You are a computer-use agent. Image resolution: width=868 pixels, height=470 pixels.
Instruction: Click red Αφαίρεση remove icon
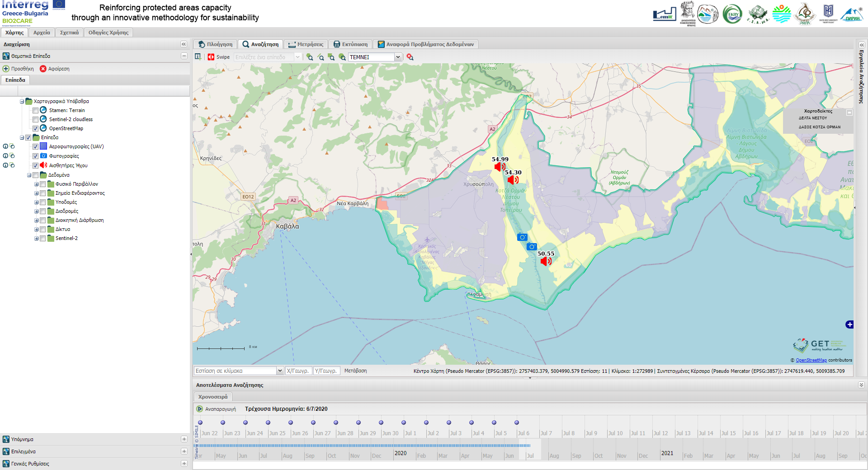point(43,69)
